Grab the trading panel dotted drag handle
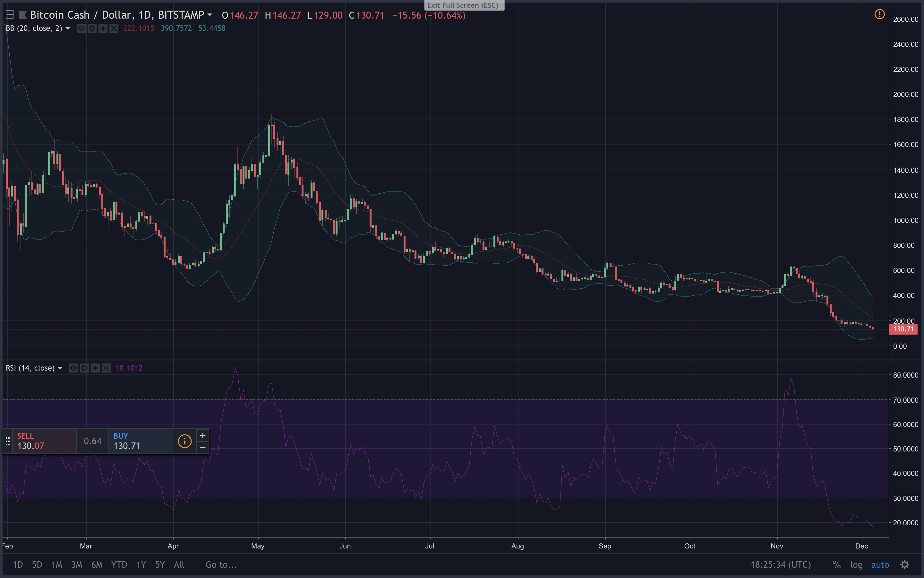 tap(8, 441)
